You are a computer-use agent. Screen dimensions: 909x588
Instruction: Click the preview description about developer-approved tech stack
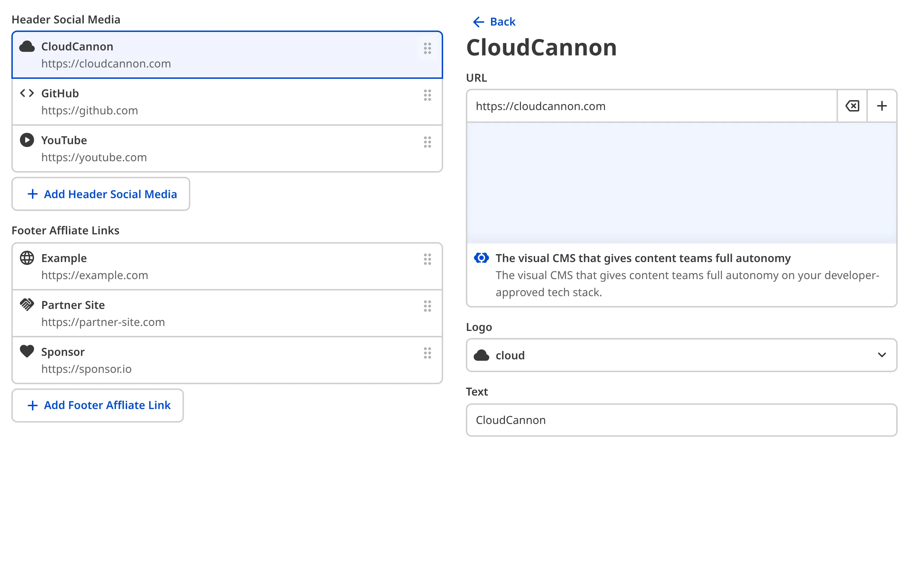(x=687, y=284)
